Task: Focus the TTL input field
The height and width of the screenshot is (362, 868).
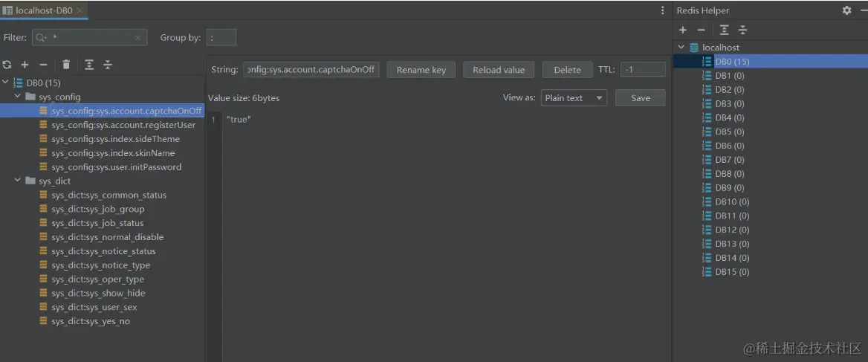Action: pos(643,70)
